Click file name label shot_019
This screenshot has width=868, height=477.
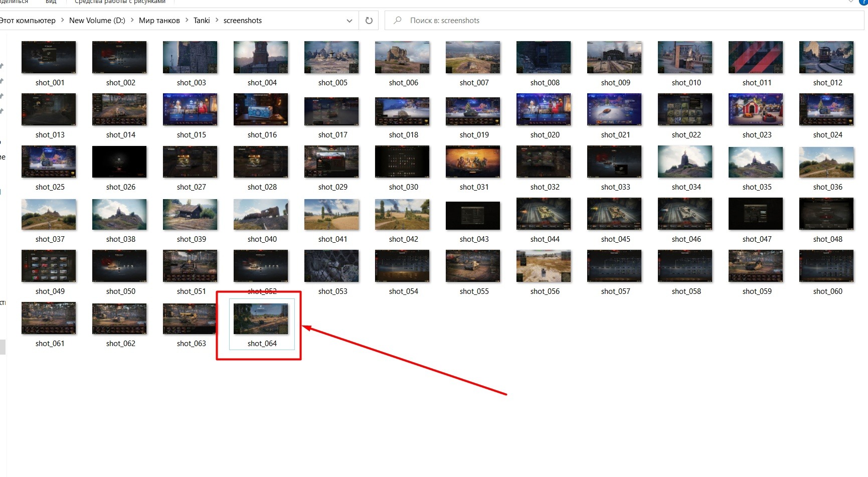tap(474, 135)
